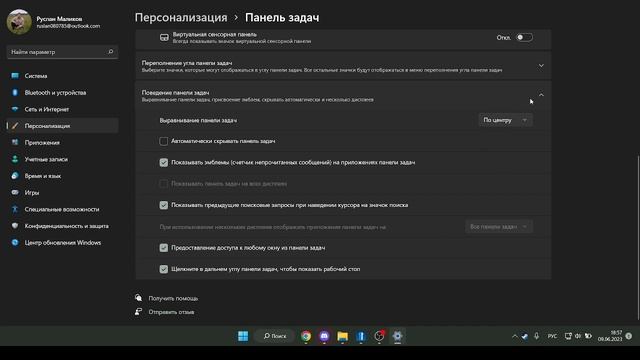Click the taskbar clock and date
The height and width of the screenshot is (360, 640).
610,336
